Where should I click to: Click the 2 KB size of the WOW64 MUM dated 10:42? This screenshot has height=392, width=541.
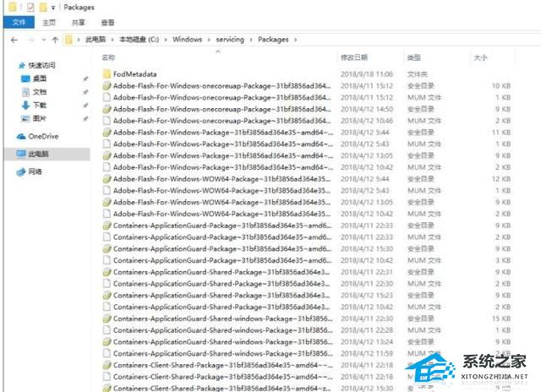[x=503, y=214]
